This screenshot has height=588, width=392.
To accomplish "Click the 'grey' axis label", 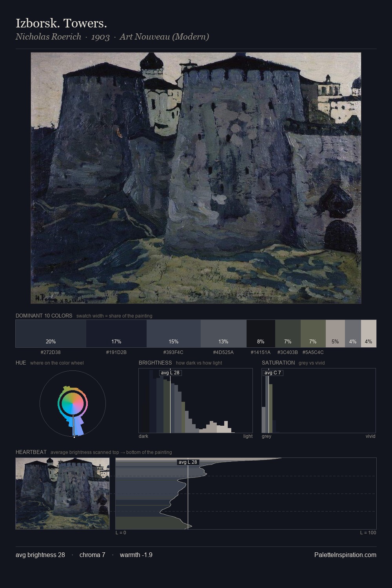I will point(267,436).
